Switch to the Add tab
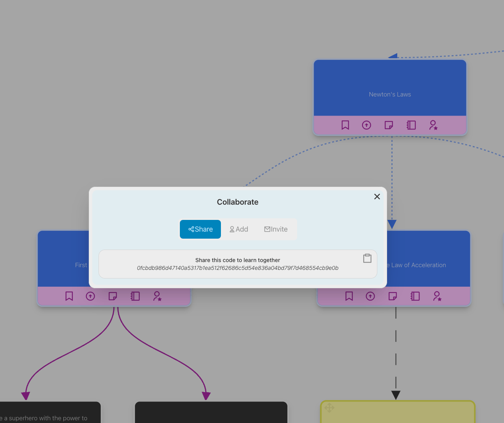Viewport: 504px width, 423px height. [x=239, y=229]
